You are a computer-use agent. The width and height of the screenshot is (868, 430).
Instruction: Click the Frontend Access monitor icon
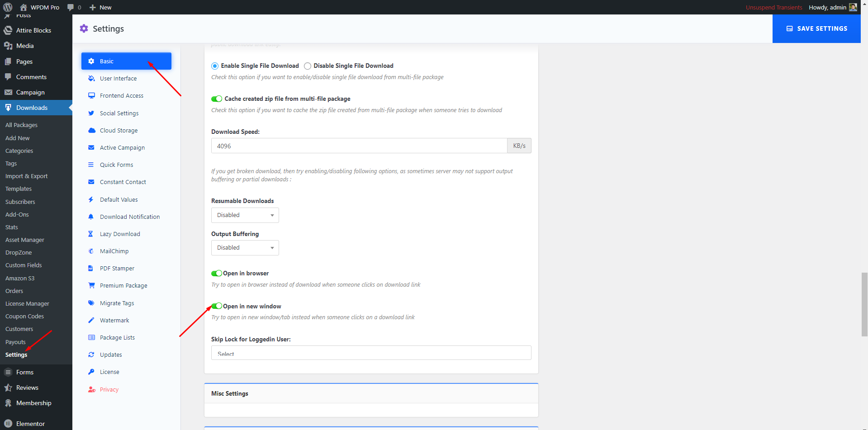tap(91, 95)
